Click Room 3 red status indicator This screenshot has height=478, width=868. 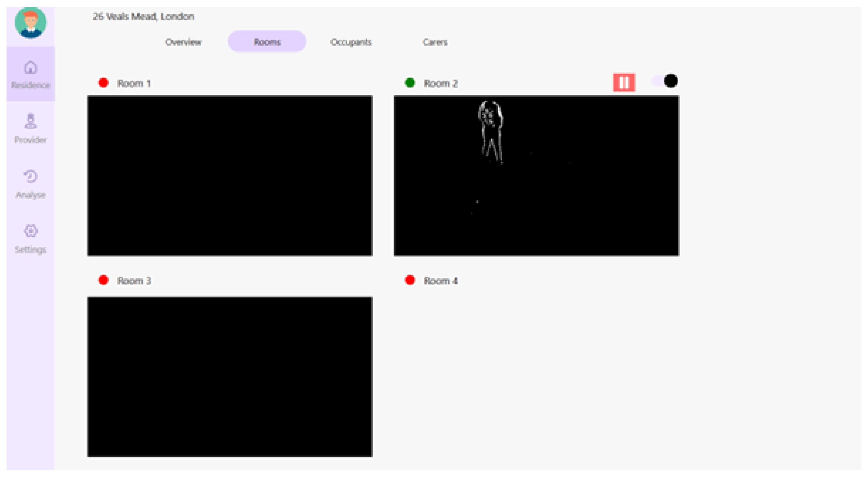click(103, 280)
